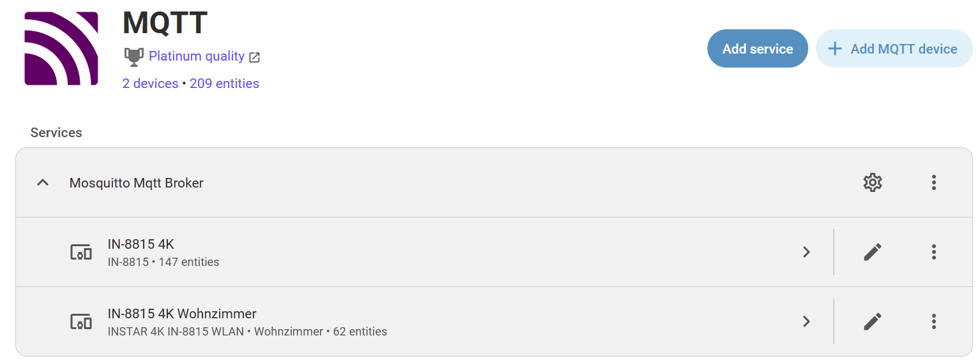Click the Platinum quality trophy icon
The height and width of the screenshot is (361, 980).
click(133, 57)
